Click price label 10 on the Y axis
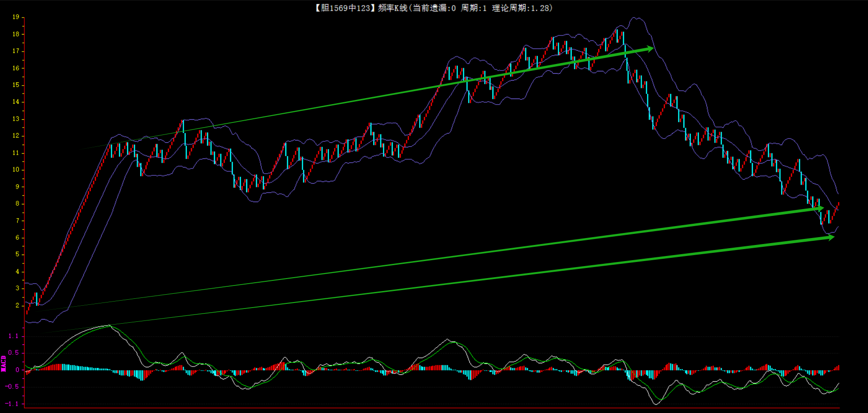Viewport: 868px width, 413px height. click(16, 169)
